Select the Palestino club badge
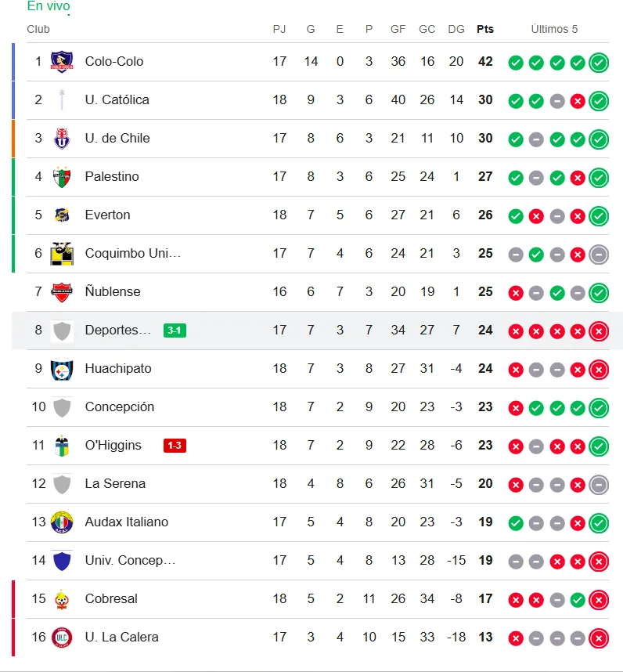 [x=62, y=177]
